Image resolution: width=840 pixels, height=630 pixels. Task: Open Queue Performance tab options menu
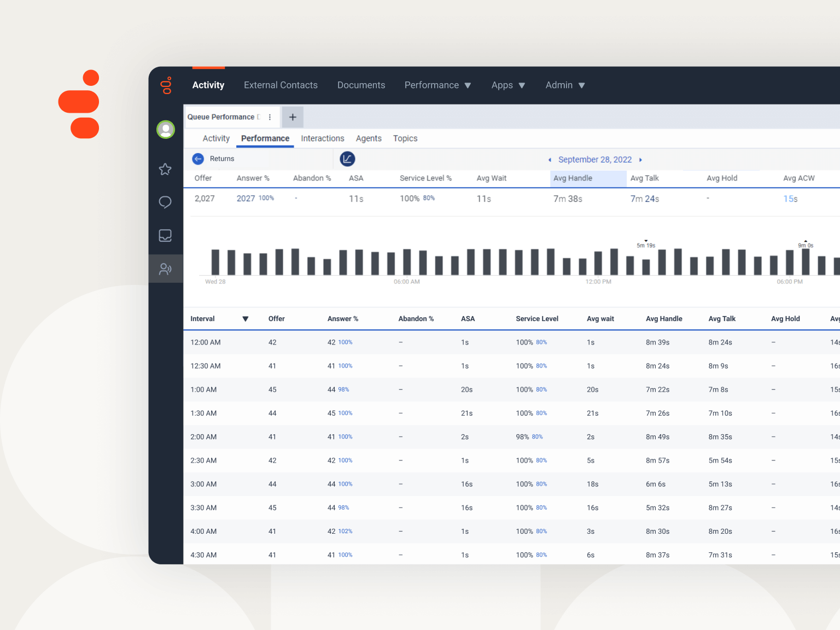(x=270, y=117)
